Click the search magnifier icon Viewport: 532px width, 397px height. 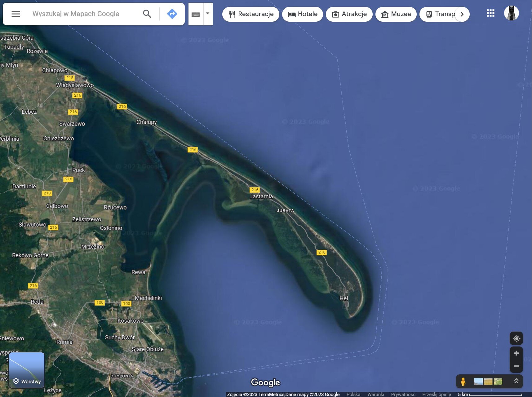coord(147,14)
